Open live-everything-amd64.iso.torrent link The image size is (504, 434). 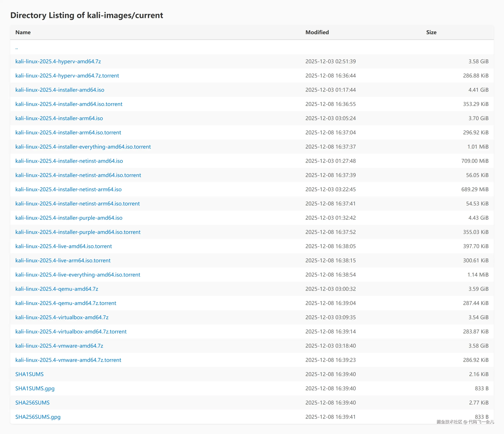pyautogui.click(x=78, y=275)
